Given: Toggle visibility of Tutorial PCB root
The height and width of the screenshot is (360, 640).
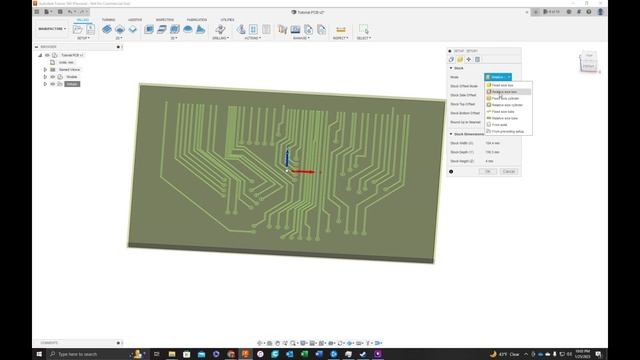Looking at the screenshot, I should pos(47,55).
